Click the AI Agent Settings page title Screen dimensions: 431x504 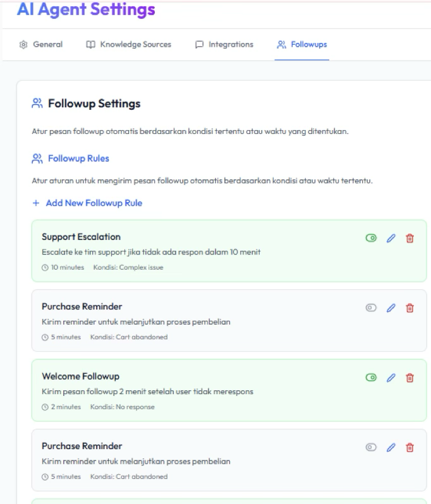click(86, 9)
